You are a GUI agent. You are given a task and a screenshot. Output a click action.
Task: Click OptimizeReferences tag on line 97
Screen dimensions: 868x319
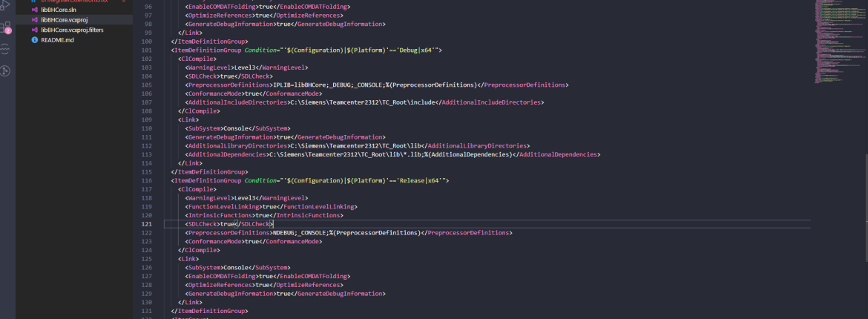coord(220,16)
